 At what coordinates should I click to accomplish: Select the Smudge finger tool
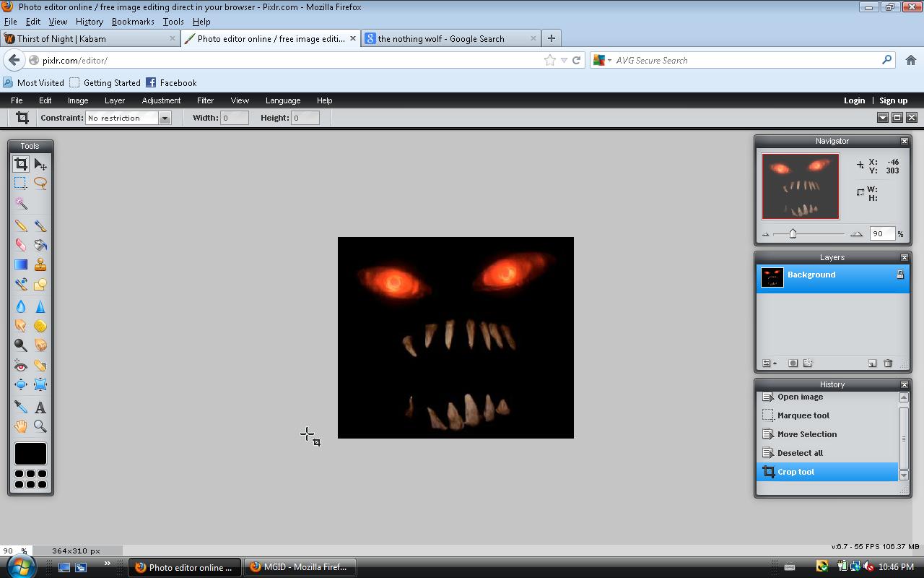pyautogui.click(x=21, y=326)
